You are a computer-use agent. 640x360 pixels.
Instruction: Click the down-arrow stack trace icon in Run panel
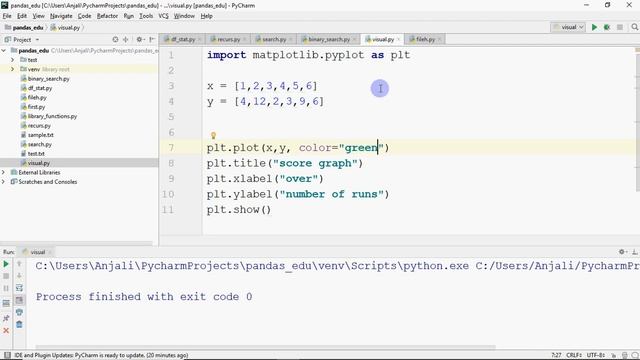click(19, 276)
